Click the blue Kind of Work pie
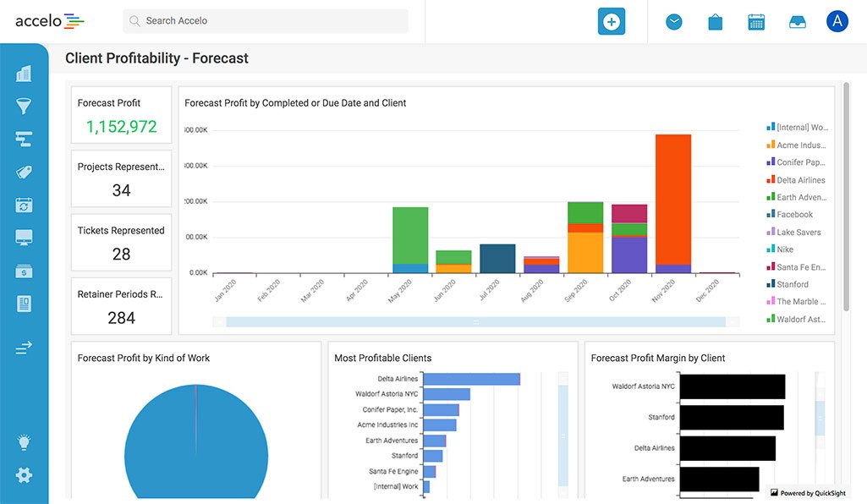867x504 pixels. pyautogui.click(x=196, y=442)
